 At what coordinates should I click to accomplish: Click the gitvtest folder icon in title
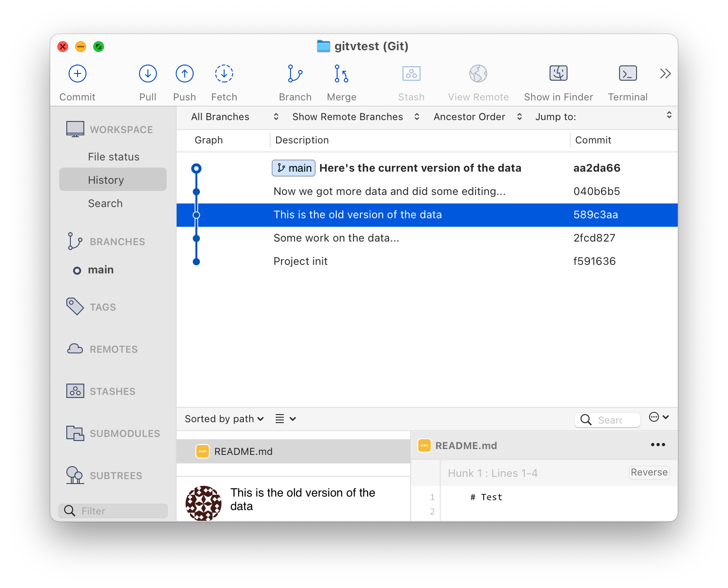coord(323,46)
